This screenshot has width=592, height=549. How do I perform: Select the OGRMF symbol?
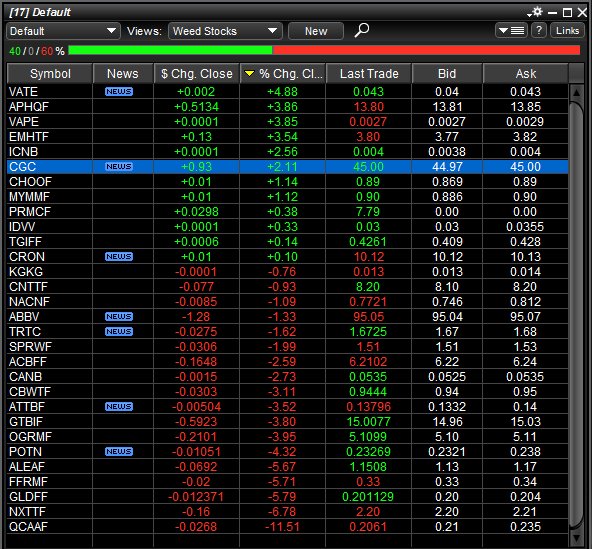click(x=30, y=436)
